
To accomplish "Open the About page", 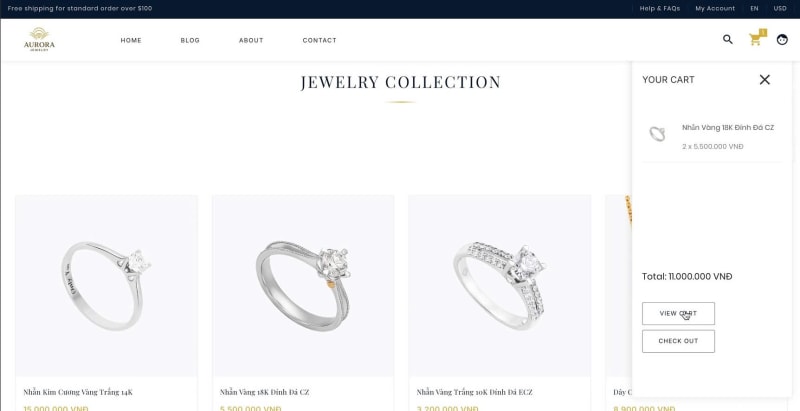I will click(x=251, y=40).
